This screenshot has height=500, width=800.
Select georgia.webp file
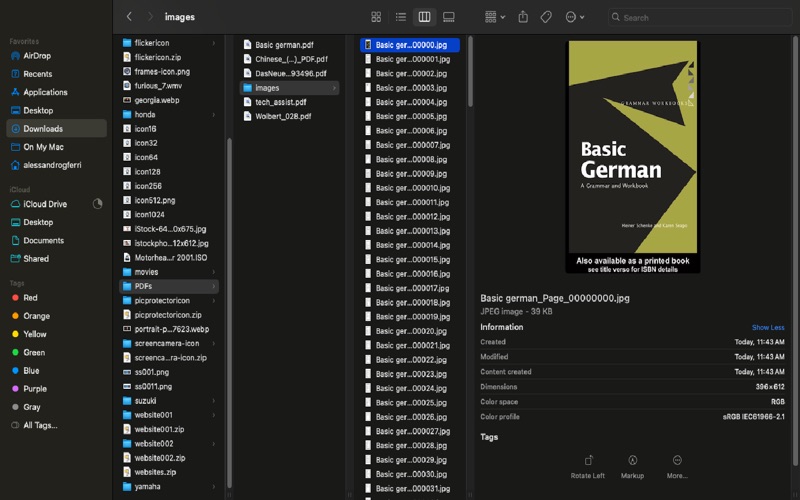pyautogui.click(x=169, y=100)
